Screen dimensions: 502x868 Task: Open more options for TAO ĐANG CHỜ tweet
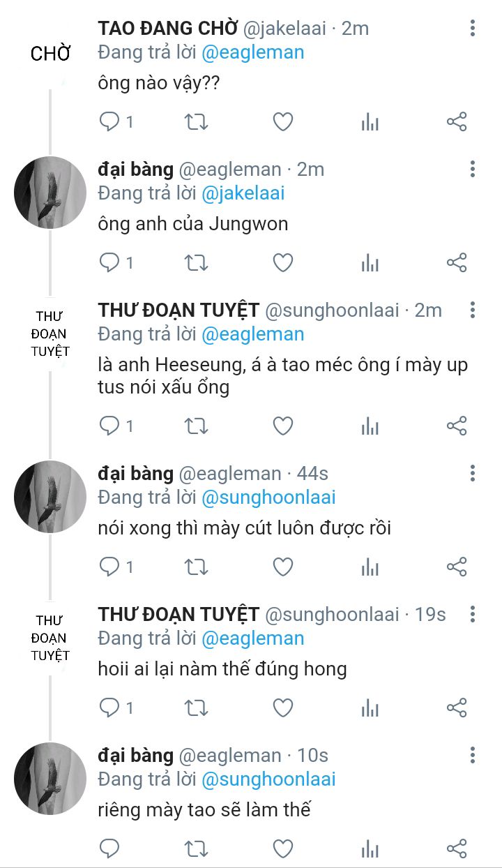[x=473, y=29]
